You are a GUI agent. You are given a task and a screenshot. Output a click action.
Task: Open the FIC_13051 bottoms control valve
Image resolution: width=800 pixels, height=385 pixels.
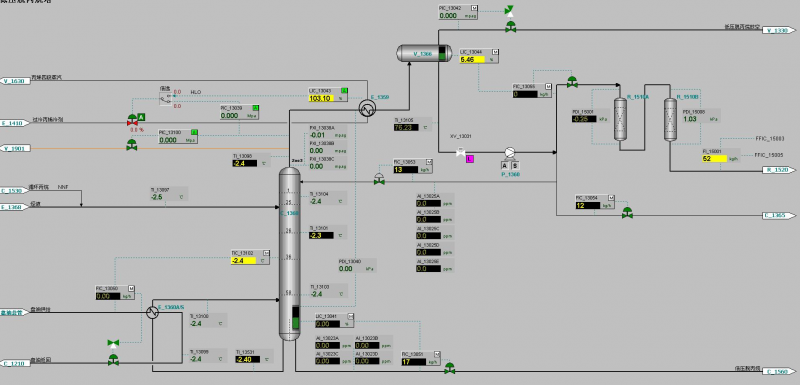click(449, 368)
